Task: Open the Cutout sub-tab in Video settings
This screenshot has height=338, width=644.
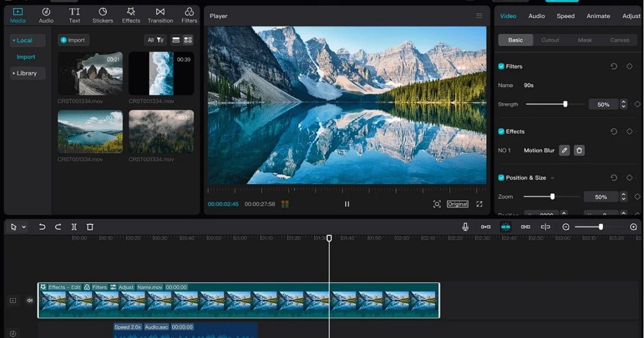Action: point(550,40)
